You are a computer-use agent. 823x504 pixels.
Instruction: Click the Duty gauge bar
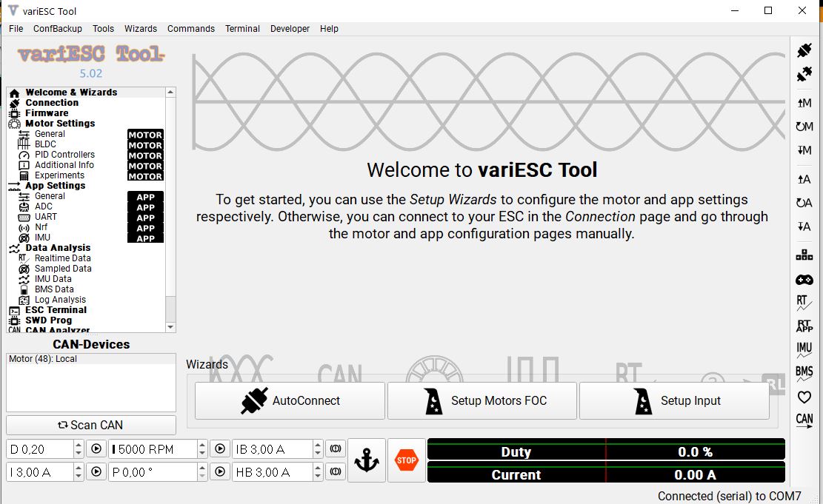pos(606,451)
